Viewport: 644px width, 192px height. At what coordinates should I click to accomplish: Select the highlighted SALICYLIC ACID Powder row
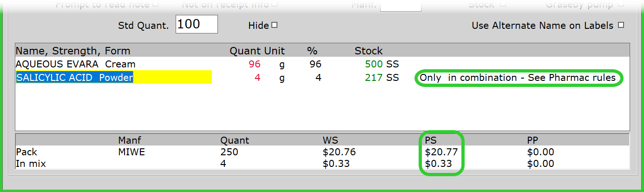75,78
